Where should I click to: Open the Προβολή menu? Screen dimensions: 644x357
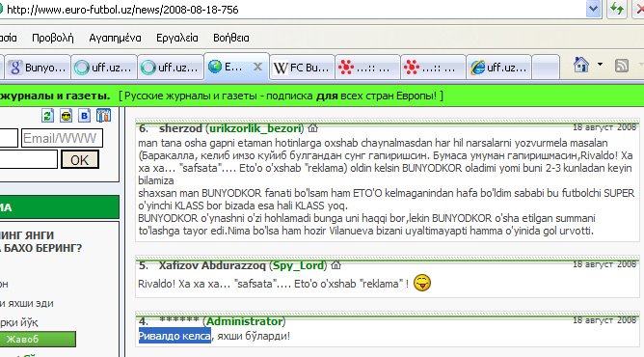[x=53, y=38]
